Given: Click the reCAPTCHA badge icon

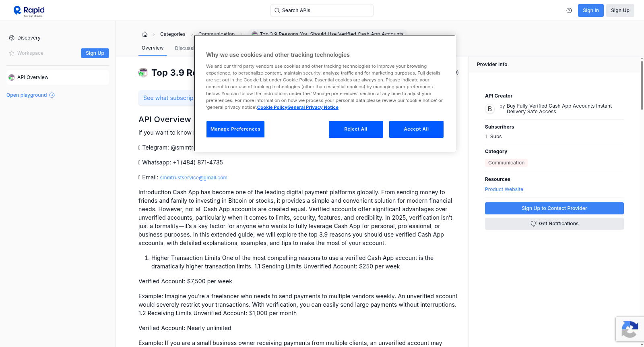Looking at the screenshot, I should point(630,329).
